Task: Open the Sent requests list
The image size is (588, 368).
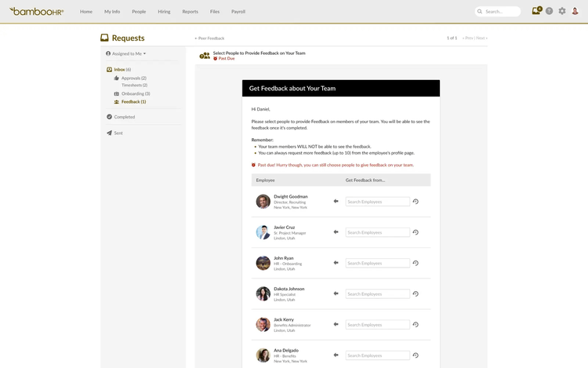Action: 118,133
